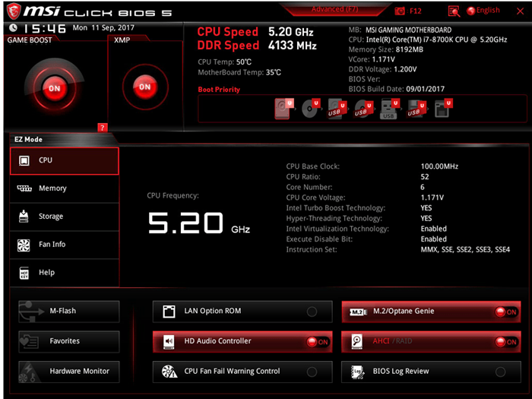This screenshot has height=399, width=532.
Task: Click the CPU Ratio value 52
Action: (x=425, y=177)
